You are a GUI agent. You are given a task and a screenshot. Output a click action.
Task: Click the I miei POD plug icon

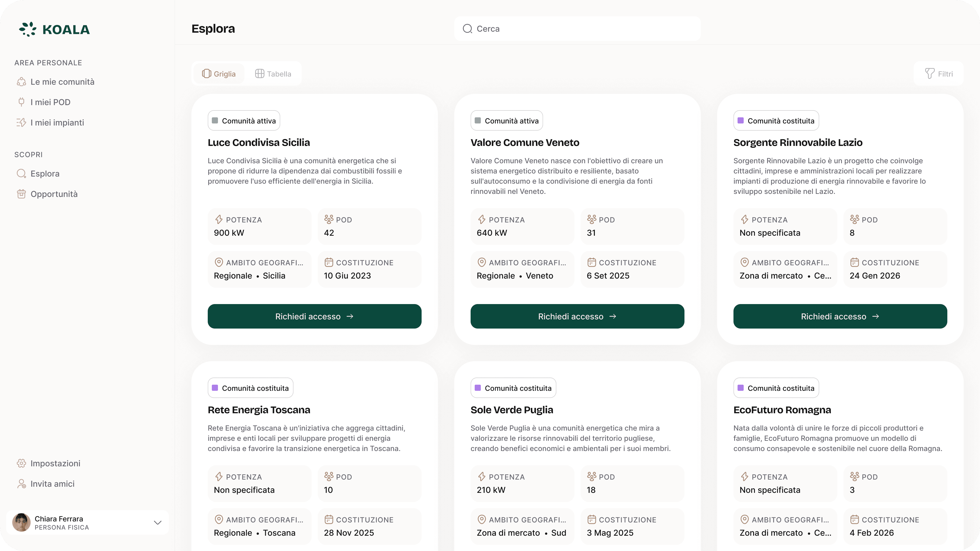tap(21, 102)
